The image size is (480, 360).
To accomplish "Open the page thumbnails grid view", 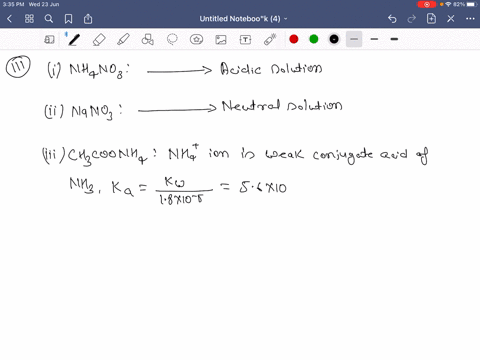I will click(29, 19).
